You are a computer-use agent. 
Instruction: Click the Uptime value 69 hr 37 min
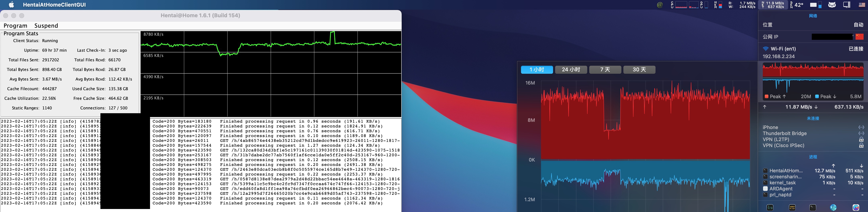pyautogui.click(x=54, y=50)
